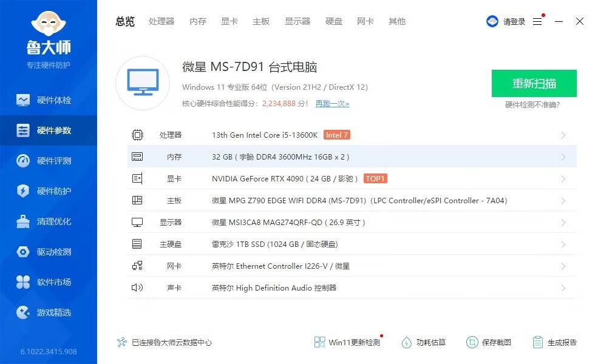Click the Intel 7 badge
The image size is (595, 364).
point(336,135)
